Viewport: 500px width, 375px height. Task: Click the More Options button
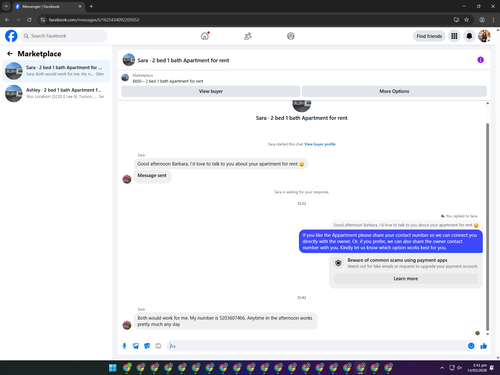pos(394,91)
